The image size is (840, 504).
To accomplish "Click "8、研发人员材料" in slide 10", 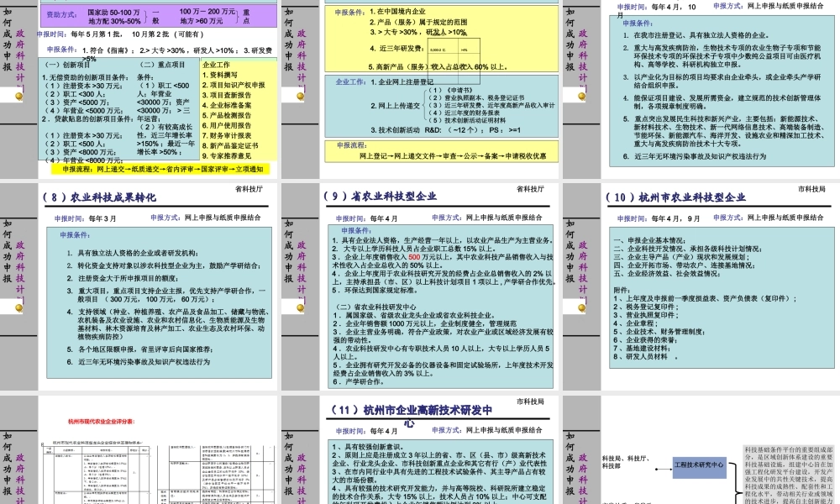I will (641, 356).
